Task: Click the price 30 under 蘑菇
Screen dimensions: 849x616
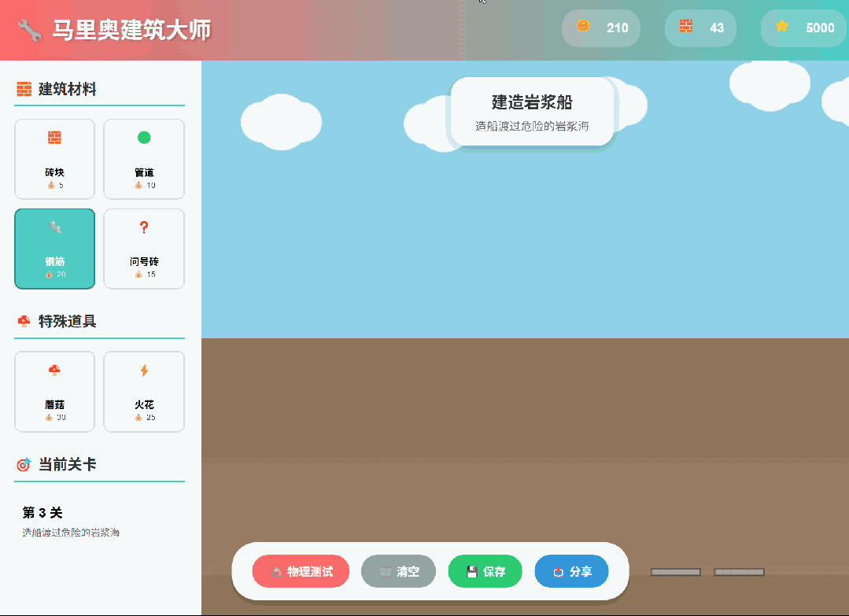Action: (x=61, y=417)
